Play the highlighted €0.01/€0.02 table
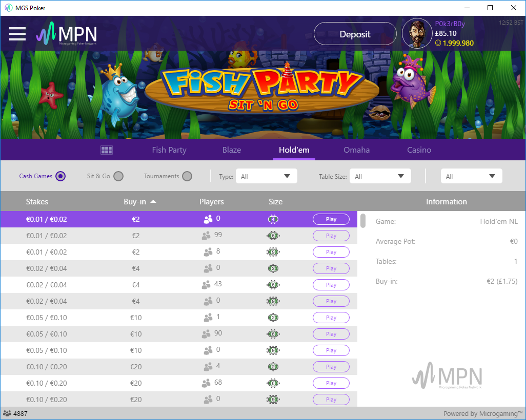 [x=331, y=219]
